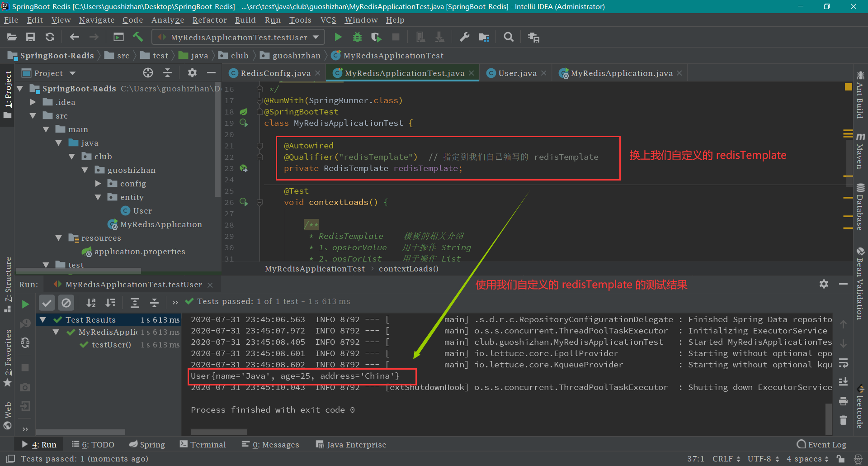This screenshot has width=868, height=466.
Task: Toggle soft-wrap in console output
Action: (843, 363)
